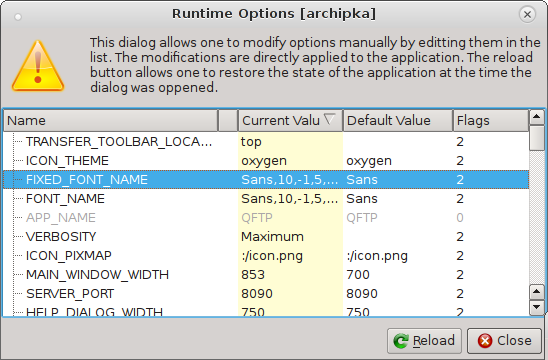Viewport: 548px width, 360px height.
Task: Click the dialog description text
Action: [x=315, y=65]
